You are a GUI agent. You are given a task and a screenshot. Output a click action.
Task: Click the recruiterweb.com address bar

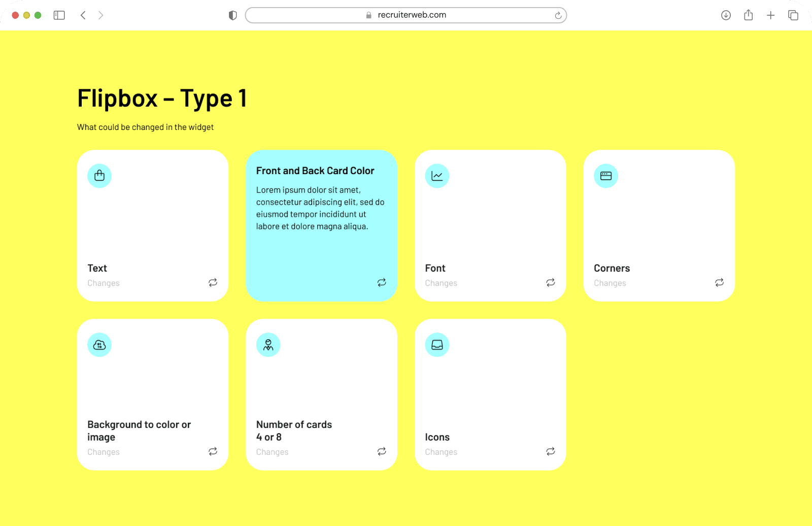point(406,15)
